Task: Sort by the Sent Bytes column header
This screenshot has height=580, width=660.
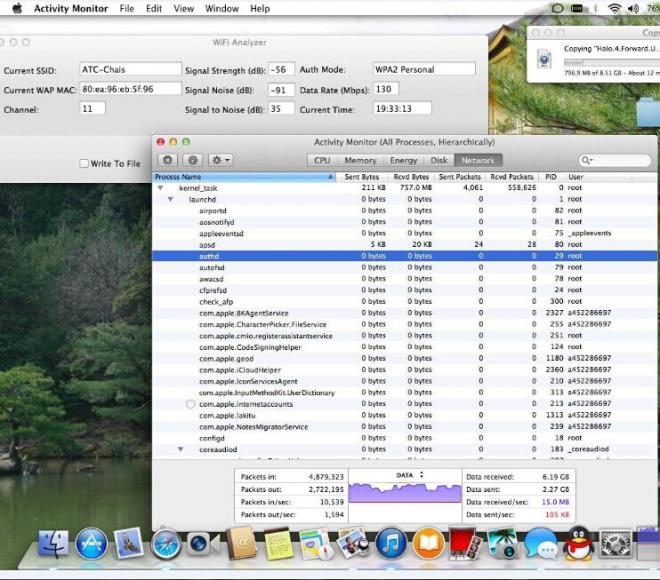Action: tap(362, 177)
